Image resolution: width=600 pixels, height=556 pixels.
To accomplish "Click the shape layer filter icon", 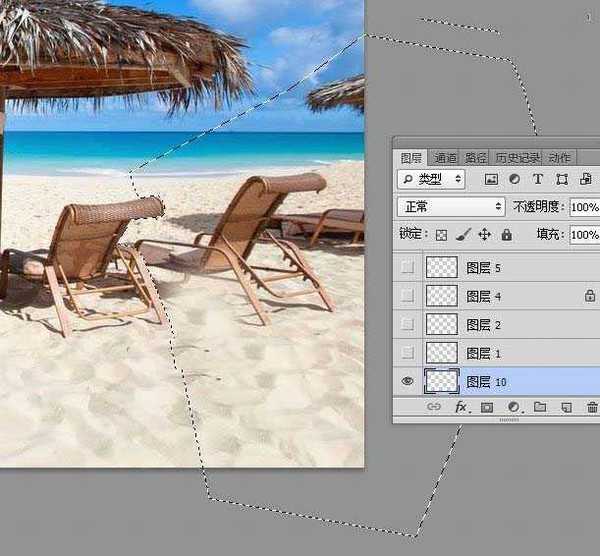I will coord(561,180).
